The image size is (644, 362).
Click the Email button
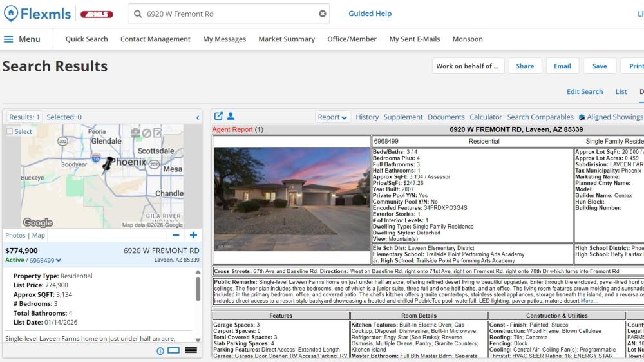click(x=562, y=66)
